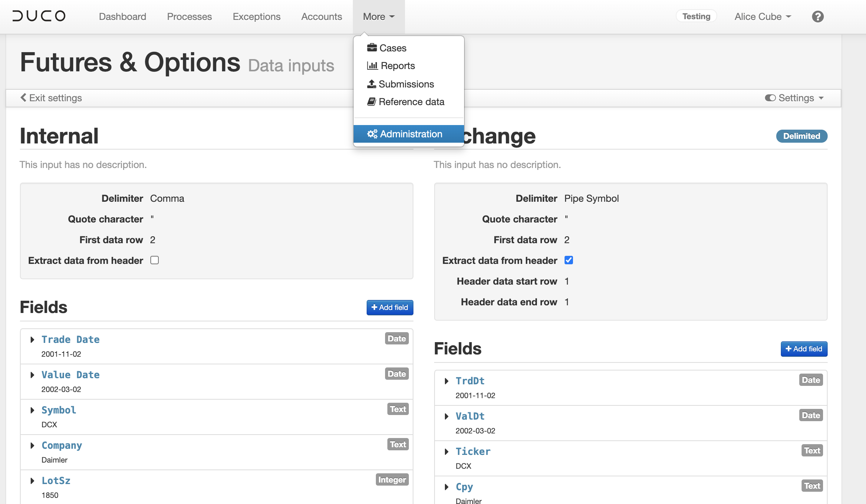The image size is (866, 504).
Task: Click the back chevron beside Exit settings
Action: [x=23, y=98]
